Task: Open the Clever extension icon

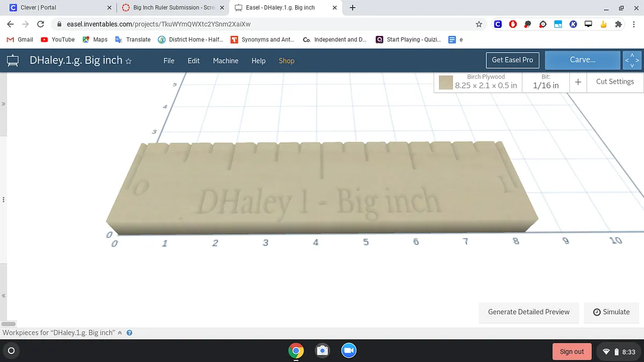Action: point(498,24)
